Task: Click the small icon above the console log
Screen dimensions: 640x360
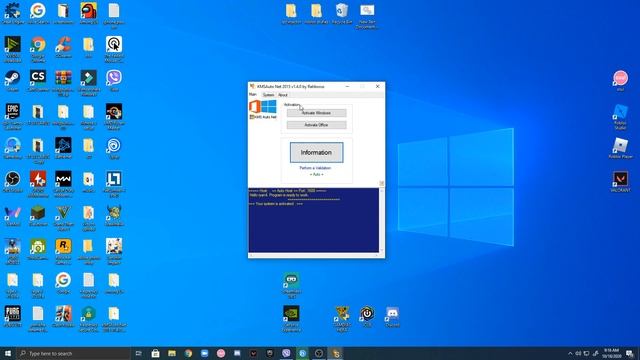Action: pyautogui.click(x=382, y=184)
